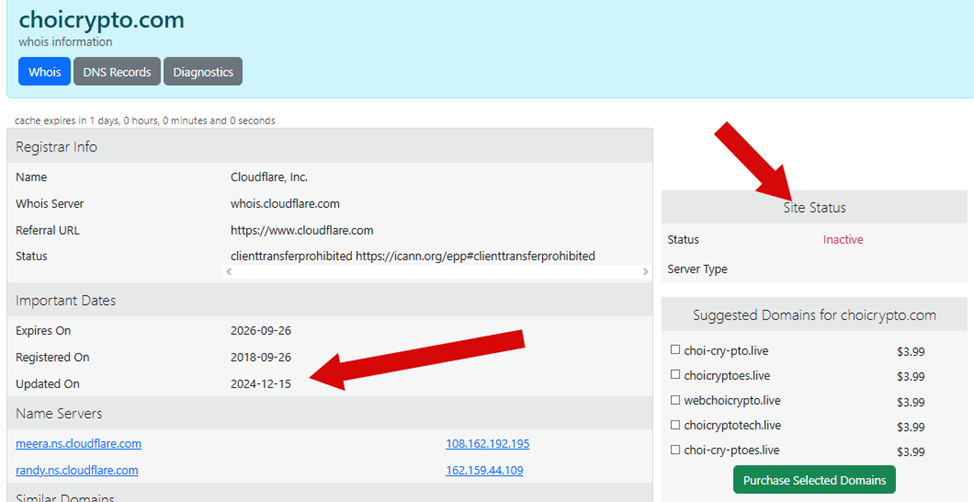This screenshot has width=974, height=502.
Task: Select the Cloudflare, Inc. registrar name
Action: click(x=269, y=177)
